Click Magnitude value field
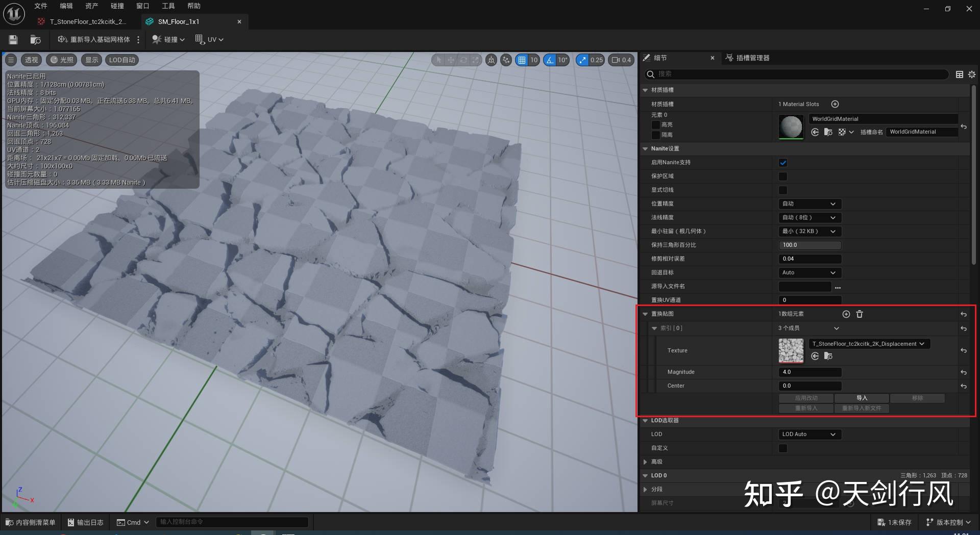 810,372
